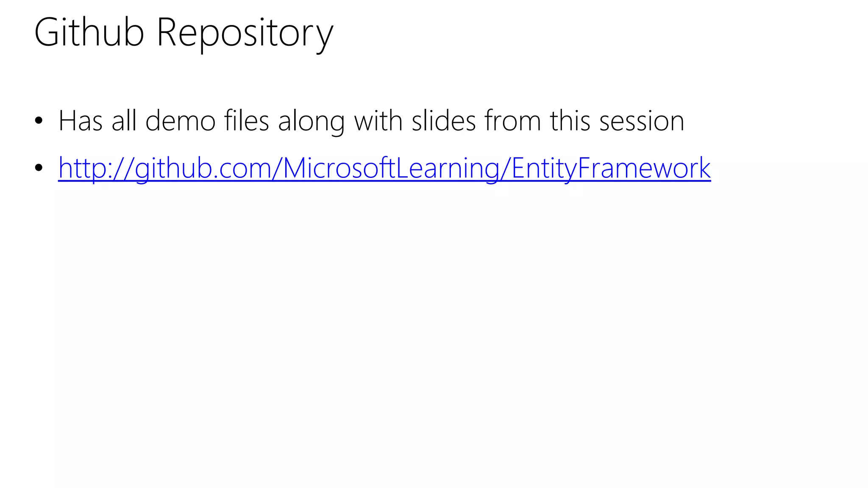Click the 'MicrosoftLearning' part of the URL

[391, 169]
